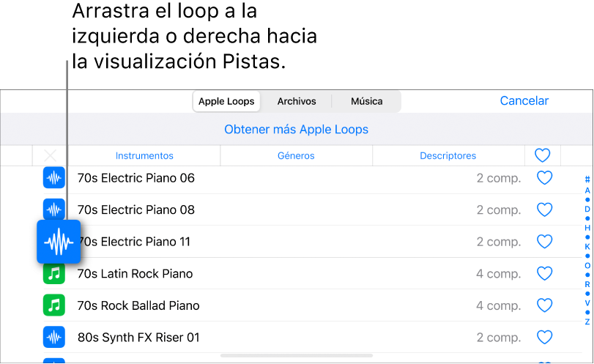Screen dimensions: 594x364
Task: Select the enlarged waveform icon for 70s Electric Piano 11
Action: click(59, 242)
